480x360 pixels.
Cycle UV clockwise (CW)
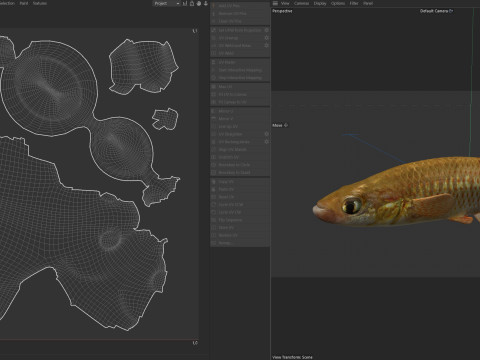[240, 212]
